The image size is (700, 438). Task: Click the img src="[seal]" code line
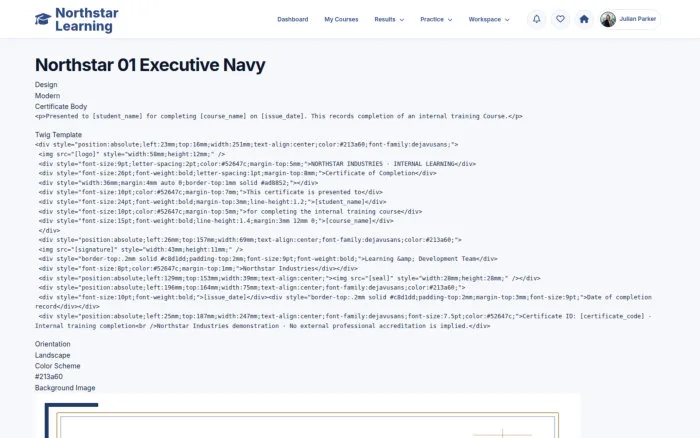coord(289,278)
